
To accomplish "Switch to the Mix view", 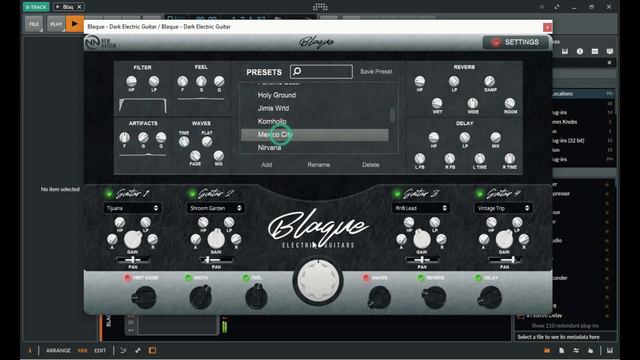I will [82, 351].
